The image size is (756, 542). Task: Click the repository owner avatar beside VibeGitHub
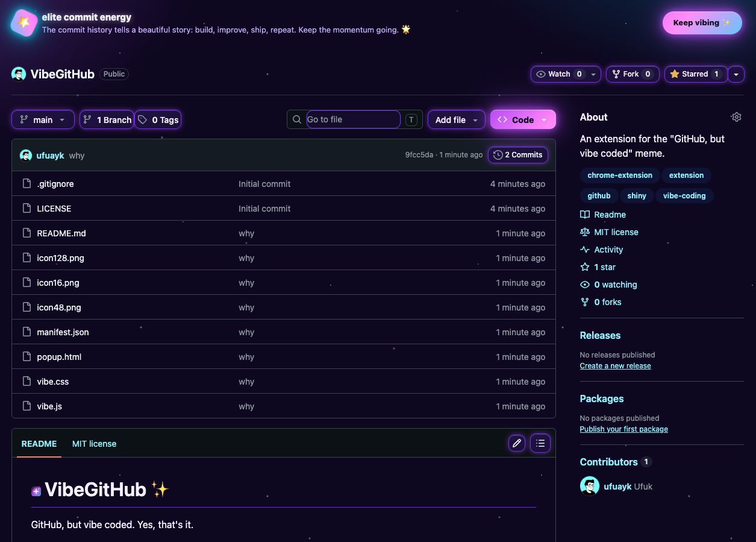pyautogui.click(x=19, y=74)
